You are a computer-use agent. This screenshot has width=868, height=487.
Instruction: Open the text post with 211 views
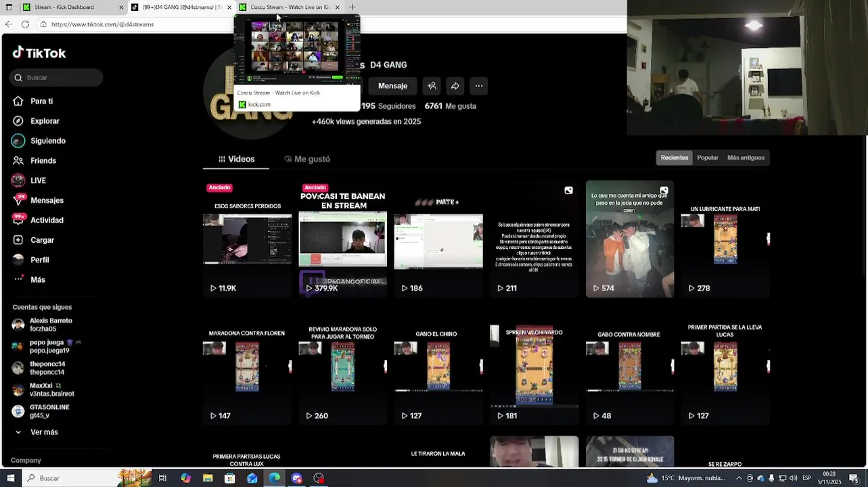click(534, 239)
